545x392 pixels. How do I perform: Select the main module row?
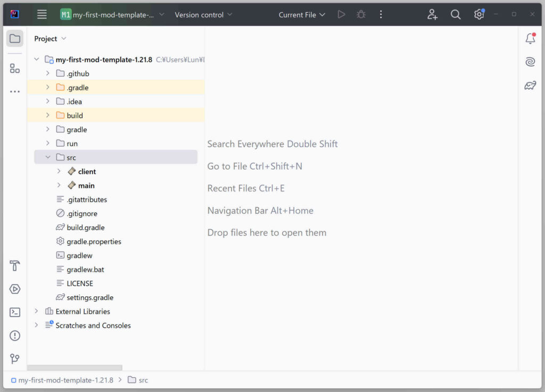coord(115,186)
